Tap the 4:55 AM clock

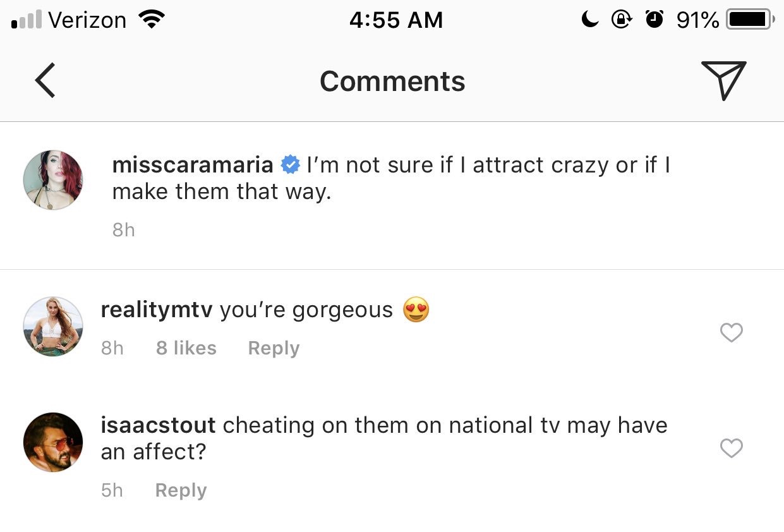point(396,20)
